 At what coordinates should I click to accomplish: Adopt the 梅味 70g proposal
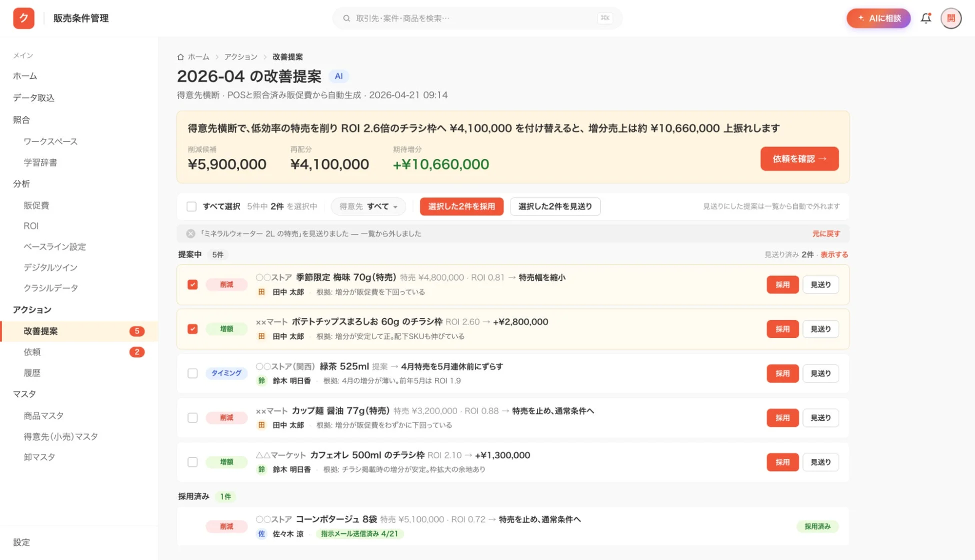coord(782,284)
